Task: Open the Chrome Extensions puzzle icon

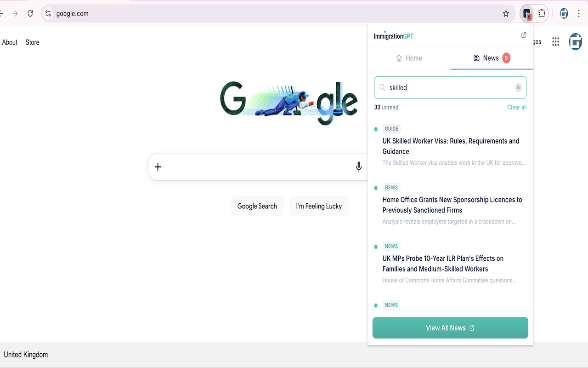Action: click(542, 13)
